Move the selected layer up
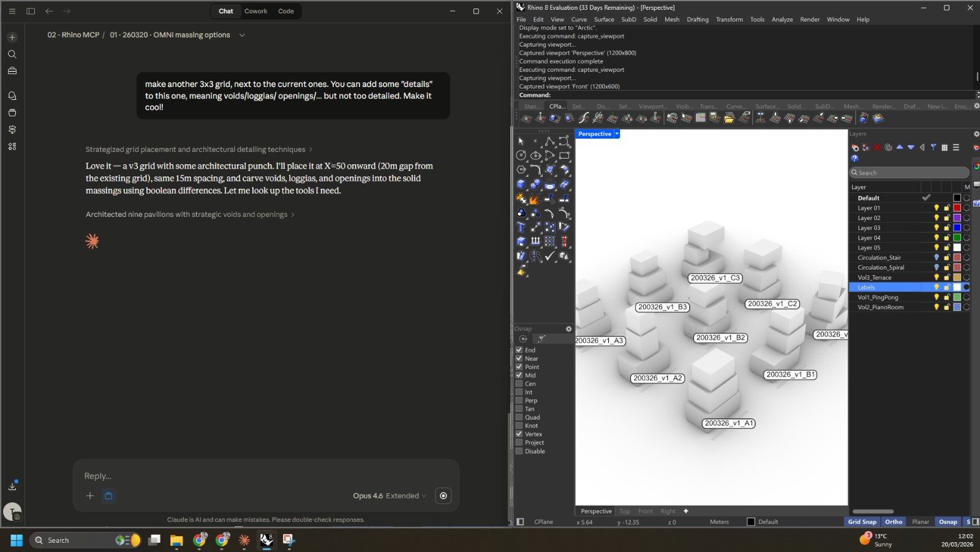Viewport: 980px width, 552px height. coord(899,147)
